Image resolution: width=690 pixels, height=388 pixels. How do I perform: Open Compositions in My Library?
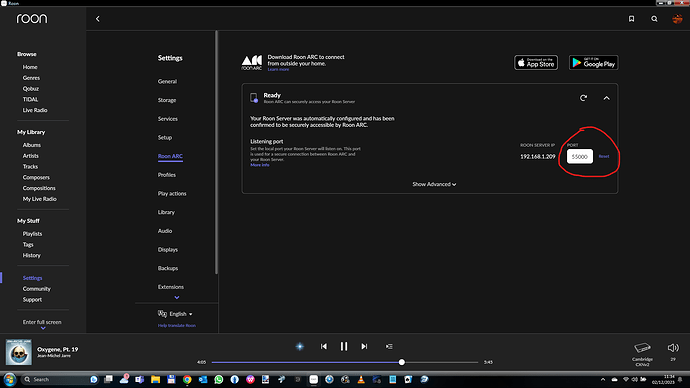point(39,188)
